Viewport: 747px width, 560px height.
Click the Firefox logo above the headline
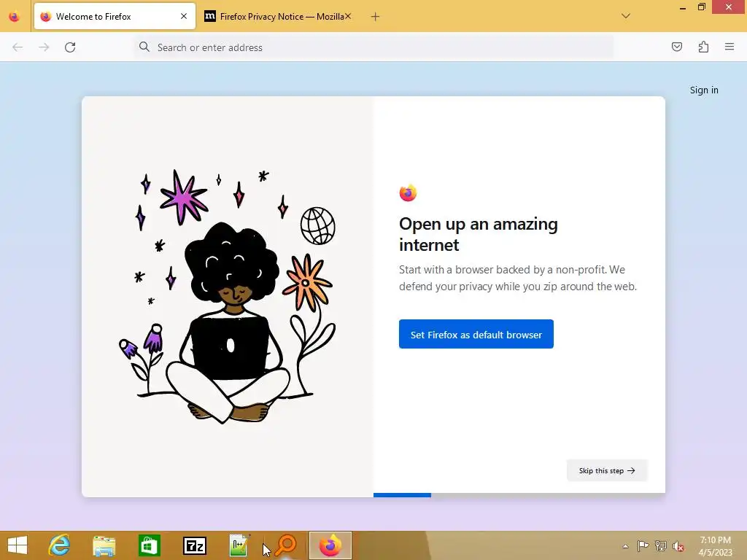tap(408, 192)
